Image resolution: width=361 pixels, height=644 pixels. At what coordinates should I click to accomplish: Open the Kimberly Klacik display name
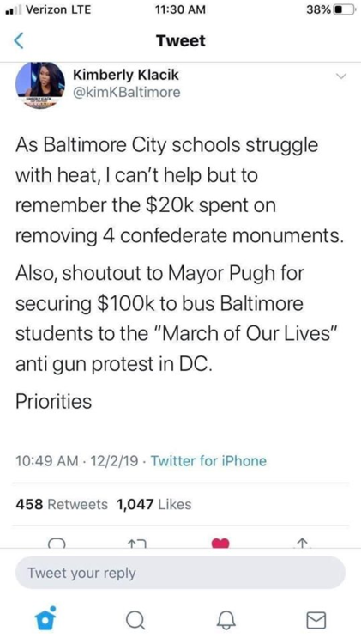click(126, 76)
